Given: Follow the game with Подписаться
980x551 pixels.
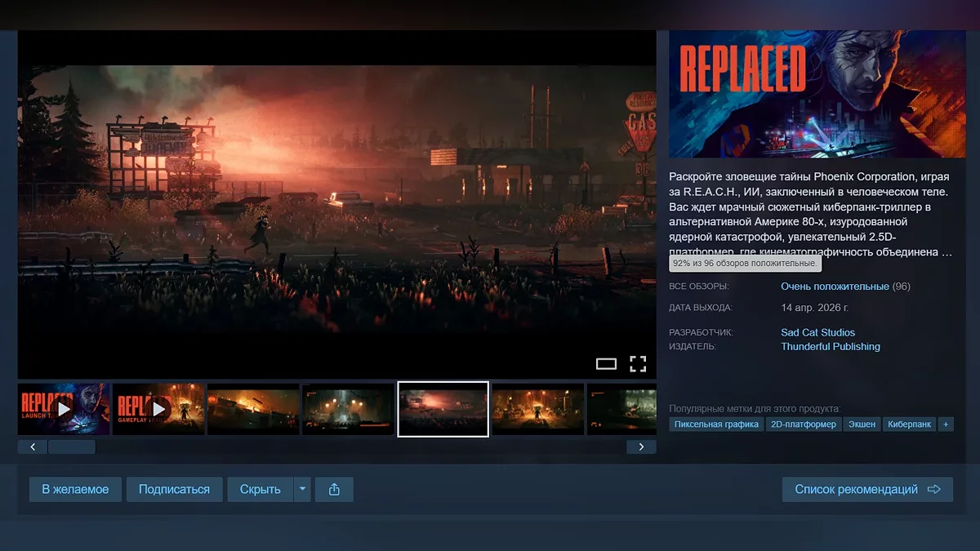Looking at the screenshot, I should tap(174, 489).
